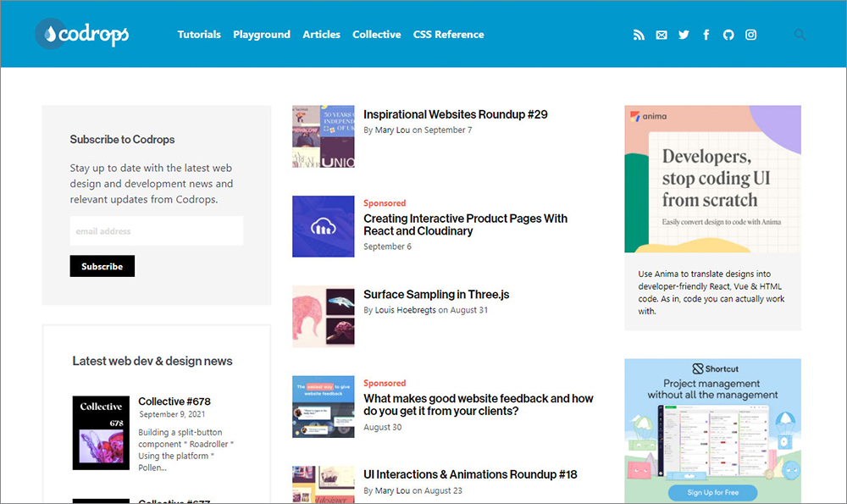The image size is (847, 504).
Task: Open the Collective #678 news link
Action: tap(174, 402)
